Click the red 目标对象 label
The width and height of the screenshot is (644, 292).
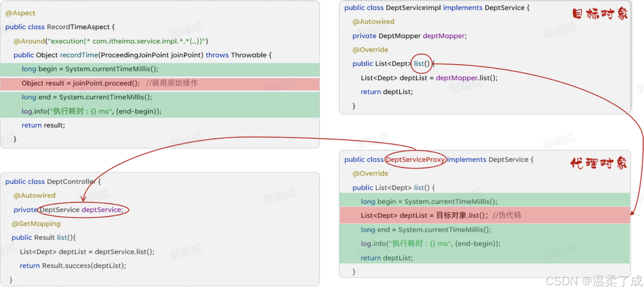600,14
